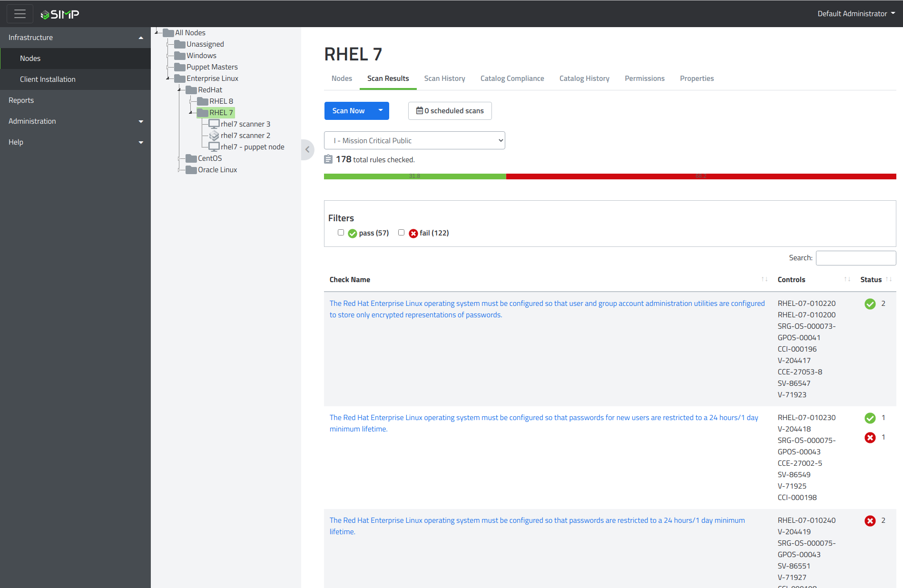
Task: Open the Mission Critical Public profile dropdown
Action: pos(414,140)
